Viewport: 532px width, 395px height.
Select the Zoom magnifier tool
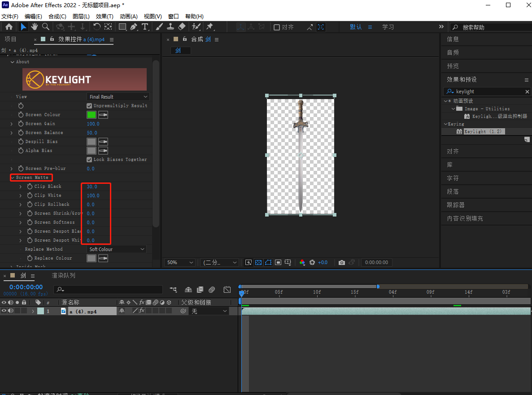(x=45, y=27)
